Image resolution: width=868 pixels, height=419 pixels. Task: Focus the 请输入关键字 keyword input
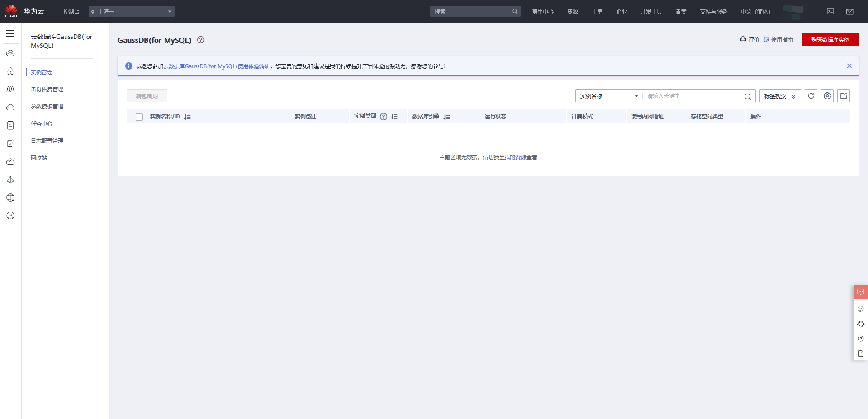693,96
